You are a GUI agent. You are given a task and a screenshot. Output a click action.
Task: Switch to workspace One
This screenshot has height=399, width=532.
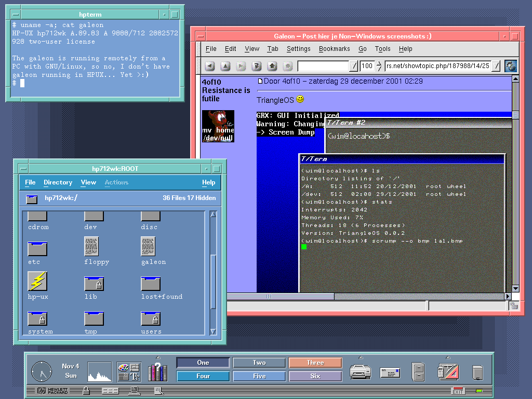point(203,362)
